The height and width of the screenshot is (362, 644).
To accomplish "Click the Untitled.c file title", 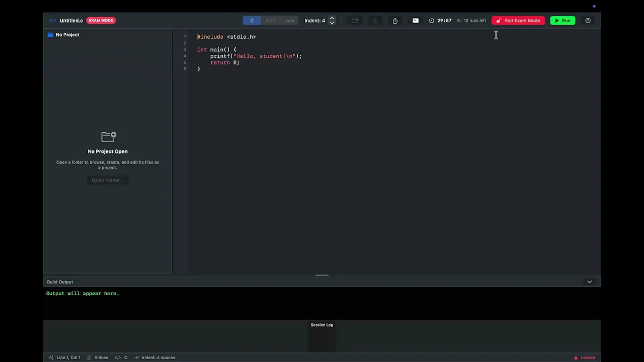I will pyautogui.click(x=71, y=21).
